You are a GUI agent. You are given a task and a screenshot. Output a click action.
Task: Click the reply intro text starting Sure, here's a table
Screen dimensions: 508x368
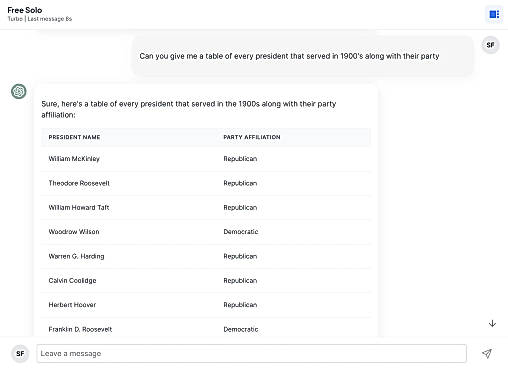pos(189,109)
